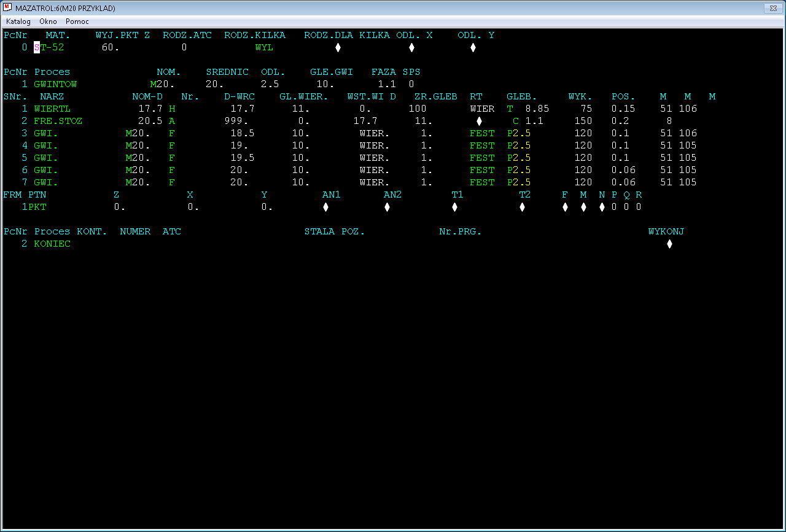Click the diamond marker under WYKONJ

click(669, 244)
